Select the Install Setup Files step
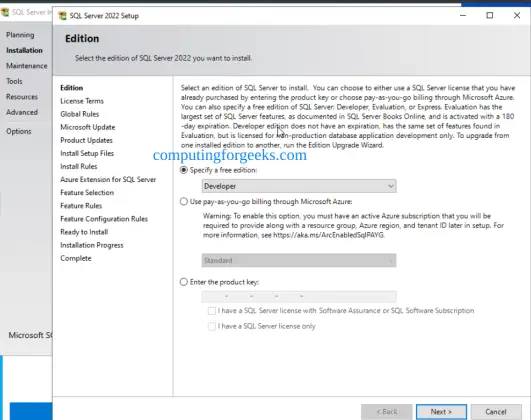Screen dimensions: 531x420 pos(87,153)
